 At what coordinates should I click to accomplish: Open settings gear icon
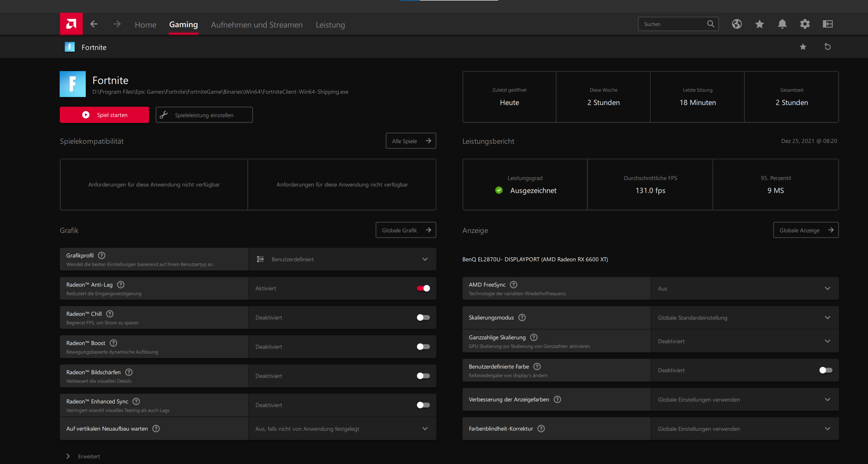pyautogui.click(x=805, y=24)
